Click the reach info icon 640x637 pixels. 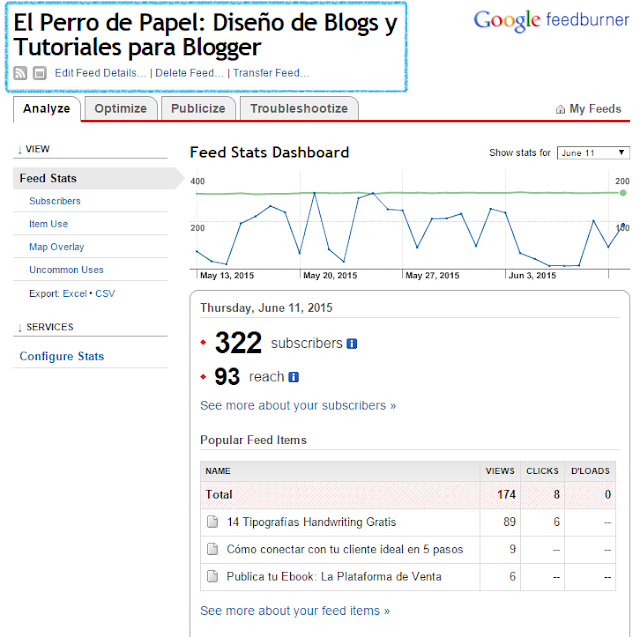(x=293, y=377)
